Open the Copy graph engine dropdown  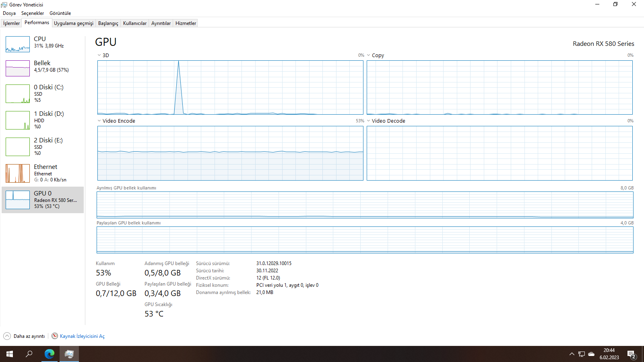tap(368, 56)
